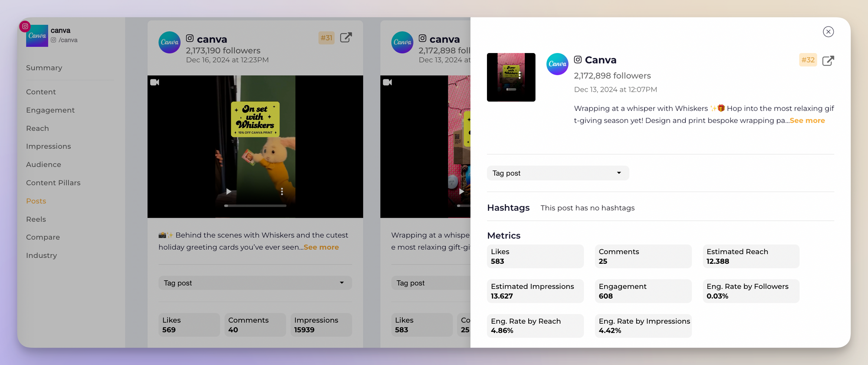Viewport: 868px width, 365px height.
Task: Open Impressions section
Action: (48, 146)
